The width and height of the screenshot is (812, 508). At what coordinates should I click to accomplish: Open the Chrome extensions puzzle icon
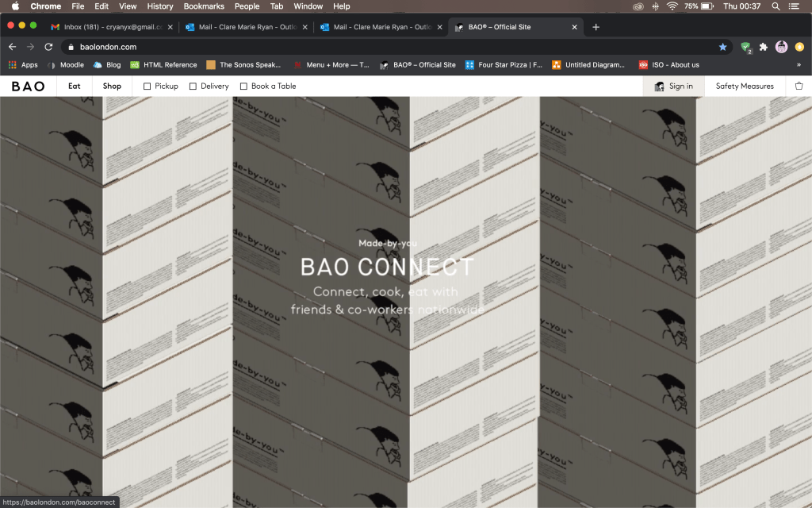[x=764, y=47]
